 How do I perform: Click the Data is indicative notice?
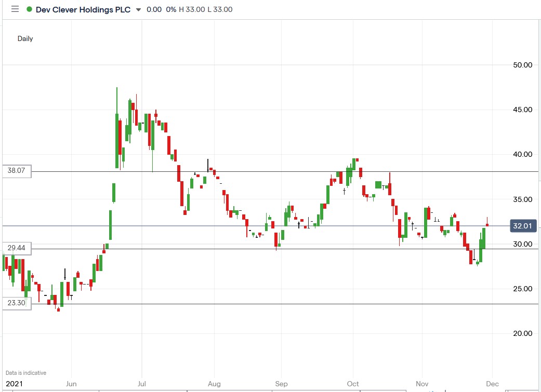point(25,372)
